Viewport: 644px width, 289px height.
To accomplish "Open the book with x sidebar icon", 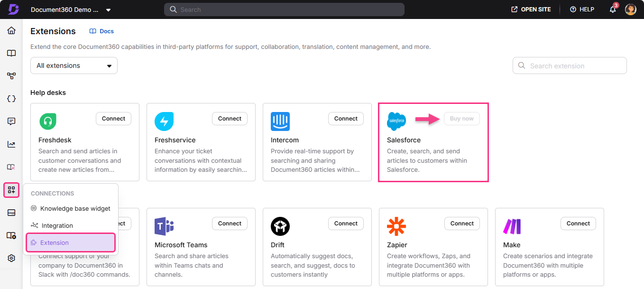I will tap(11, 167).
